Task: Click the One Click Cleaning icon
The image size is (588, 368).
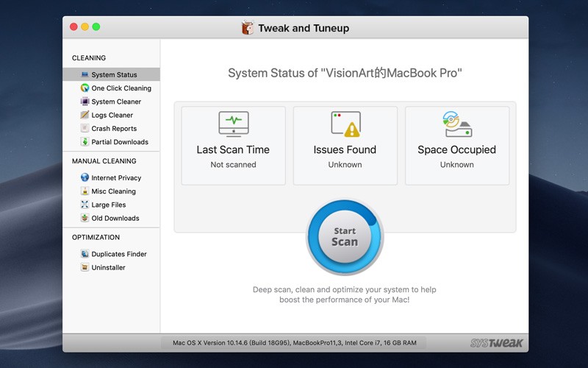Action: point(85,88)
